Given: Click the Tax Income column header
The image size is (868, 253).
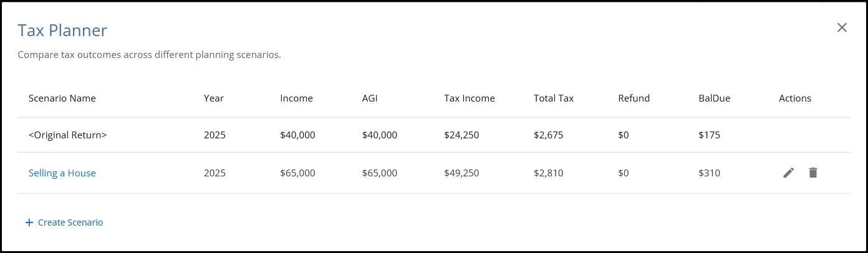Looking at the screenshot, I should point(469,98).
